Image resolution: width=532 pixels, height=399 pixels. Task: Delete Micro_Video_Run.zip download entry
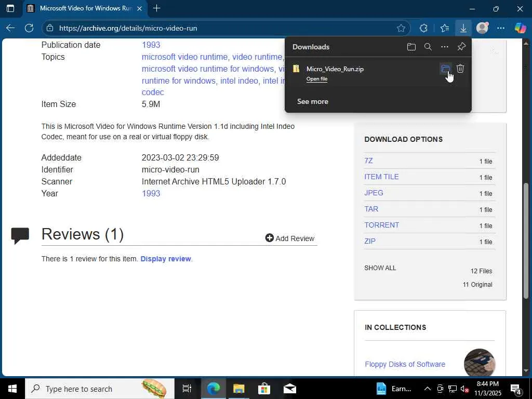(460, 69)
